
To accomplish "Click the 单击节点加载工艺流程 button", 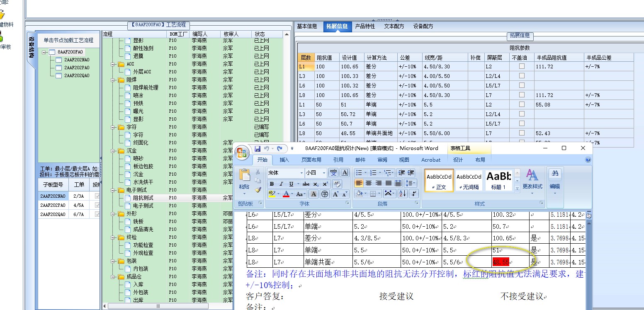I will click(x=69, y=40).
